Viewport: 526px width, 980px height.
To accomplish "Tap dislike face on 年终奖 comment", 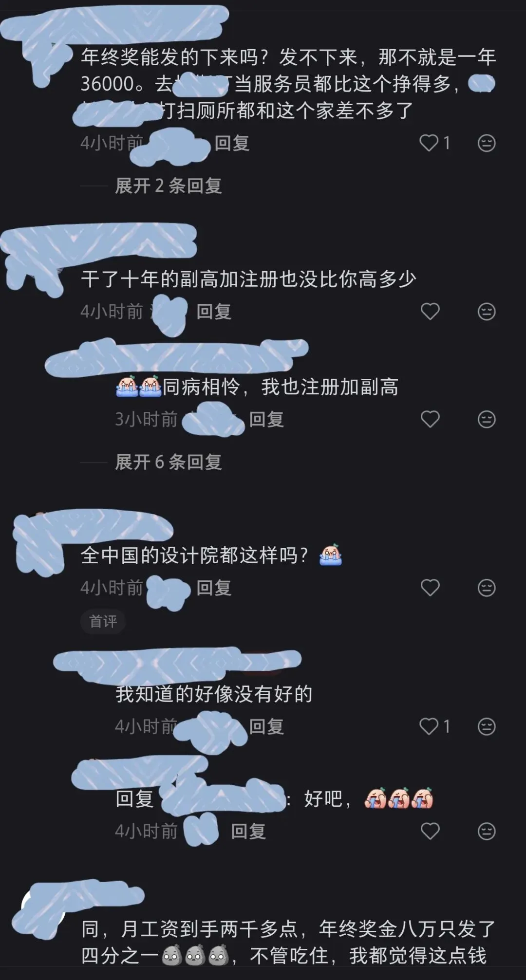I will (x=486, y=143).
